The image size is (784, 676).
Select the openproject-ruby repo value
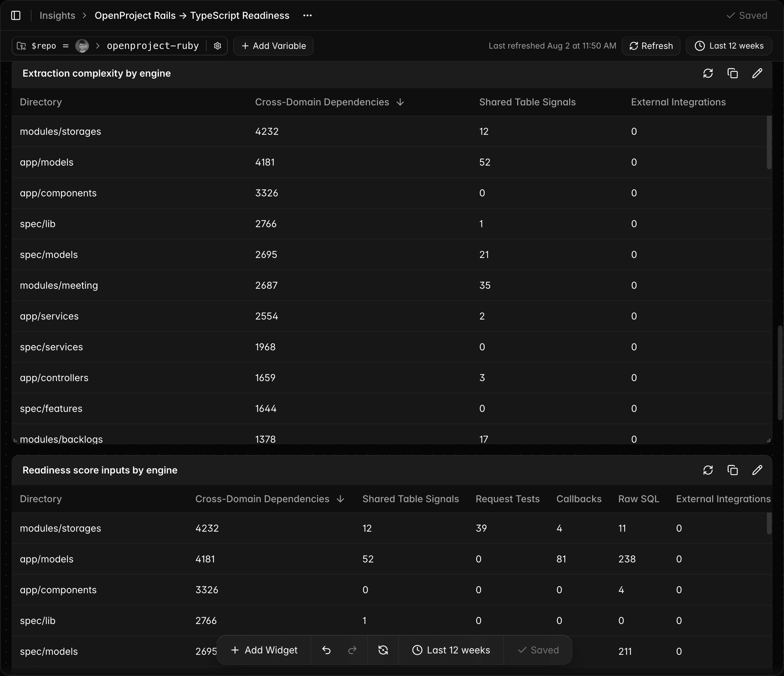pos(153,46)
